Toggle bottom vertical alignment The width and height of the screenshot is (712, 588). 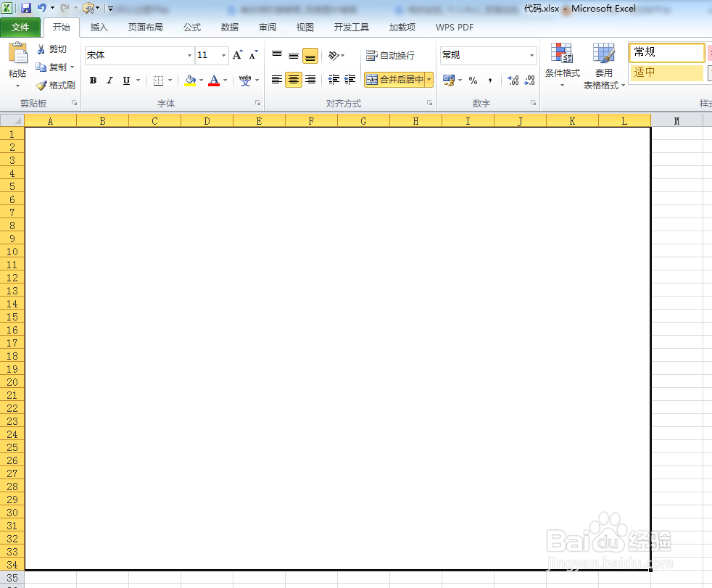310,56
